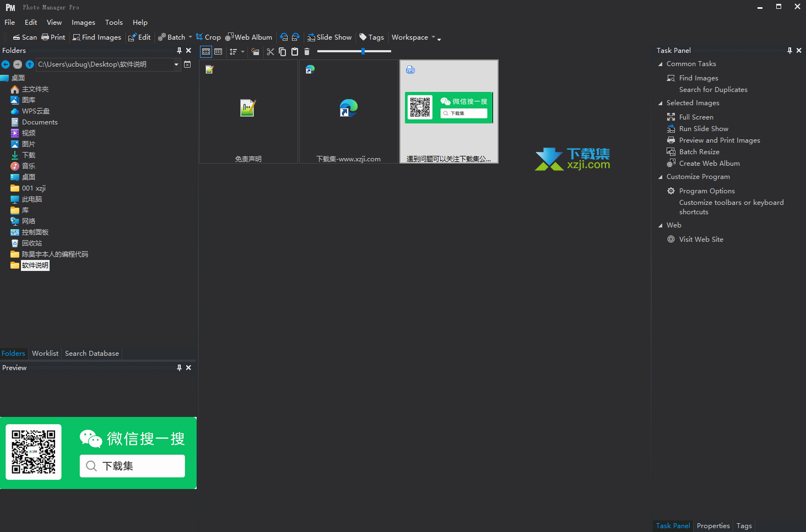Image resolution: width=806 pixels, height=532 pixels.
Task: Open the View menu
Action: click(x=54, y=23)
